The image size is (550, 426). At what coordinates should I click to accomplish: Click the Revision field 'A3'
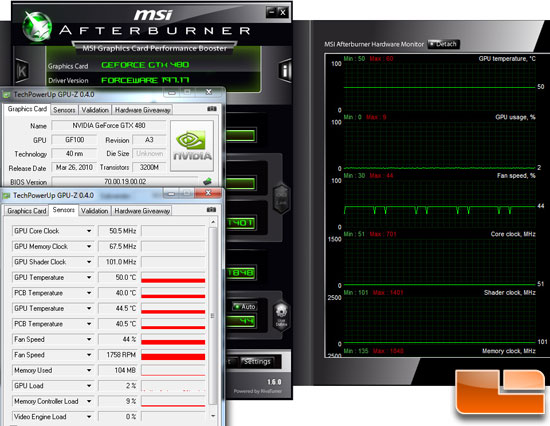[x=149, y=140]
